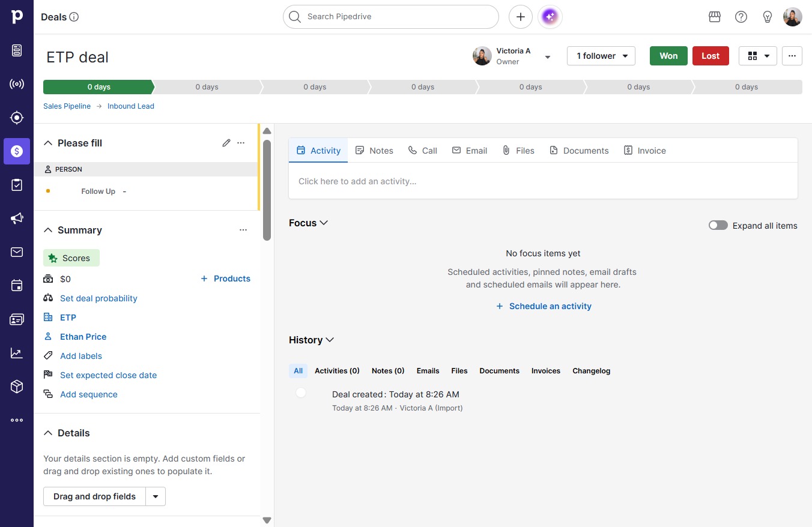
Task: Open the radio-wave live feed sidebar icon
Action: [17, 84]
